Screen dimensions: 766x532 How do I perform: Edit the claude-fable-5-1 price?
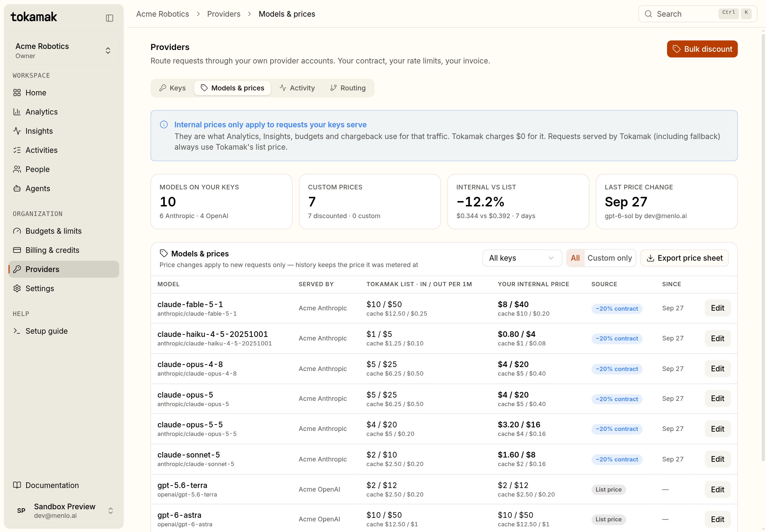pyautogui.click(x=717, y=308)
